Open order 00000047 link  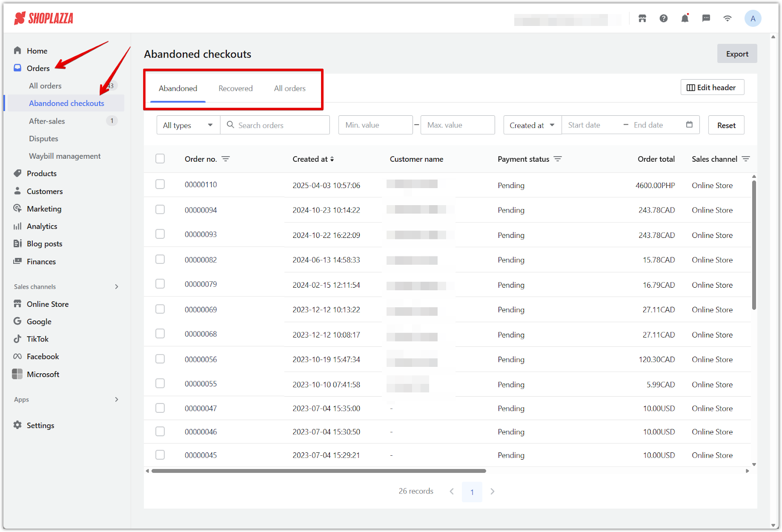point(201,408)
